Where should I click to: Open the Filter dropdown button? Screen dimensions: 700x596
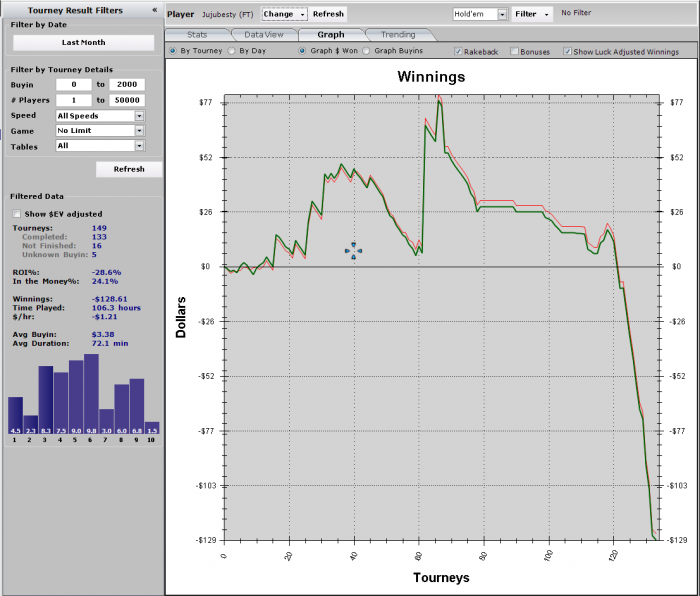tap(532, 14)
